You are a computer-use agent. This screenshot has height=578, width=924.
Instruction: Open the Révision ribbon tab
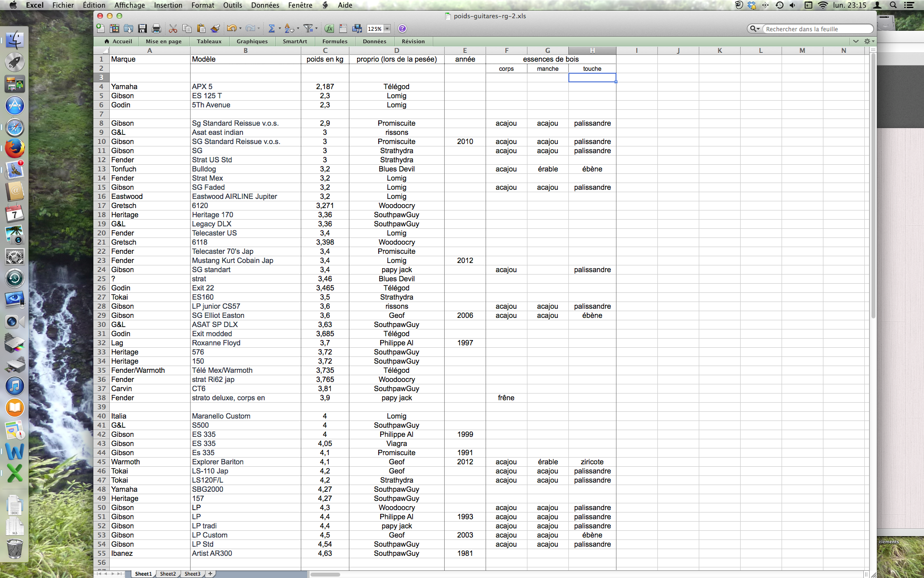pyautogui.click(x=413, y=41)
